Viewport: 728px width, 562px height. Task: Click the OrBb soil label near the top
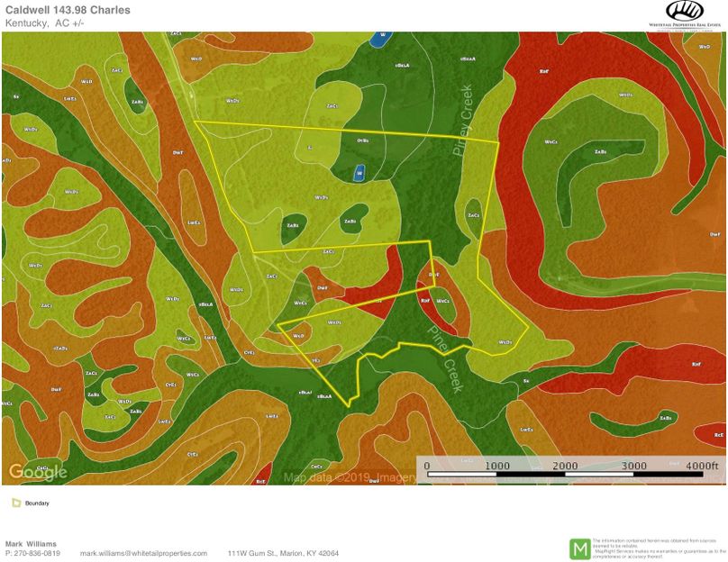tap(363, 139)
